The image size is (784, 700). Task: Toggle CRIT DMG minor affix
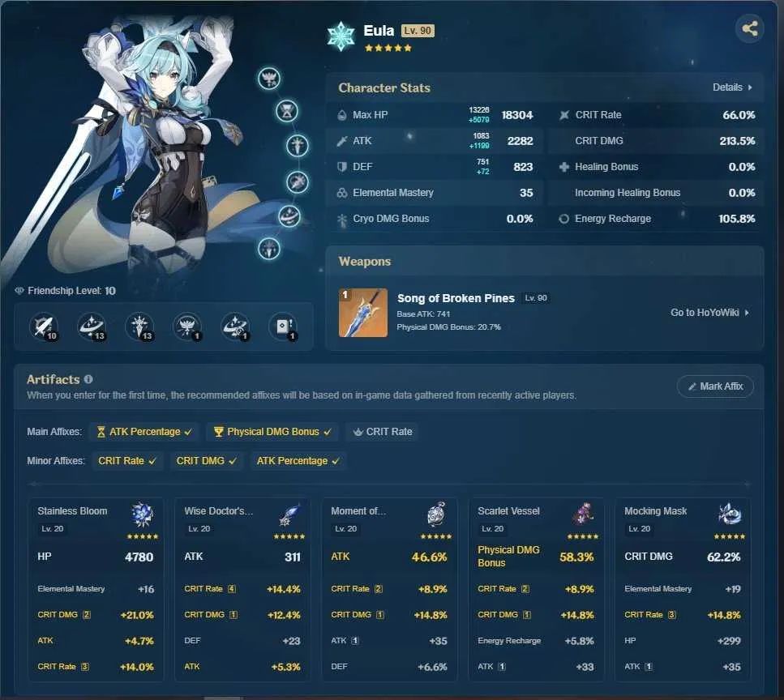coord(206,461)
